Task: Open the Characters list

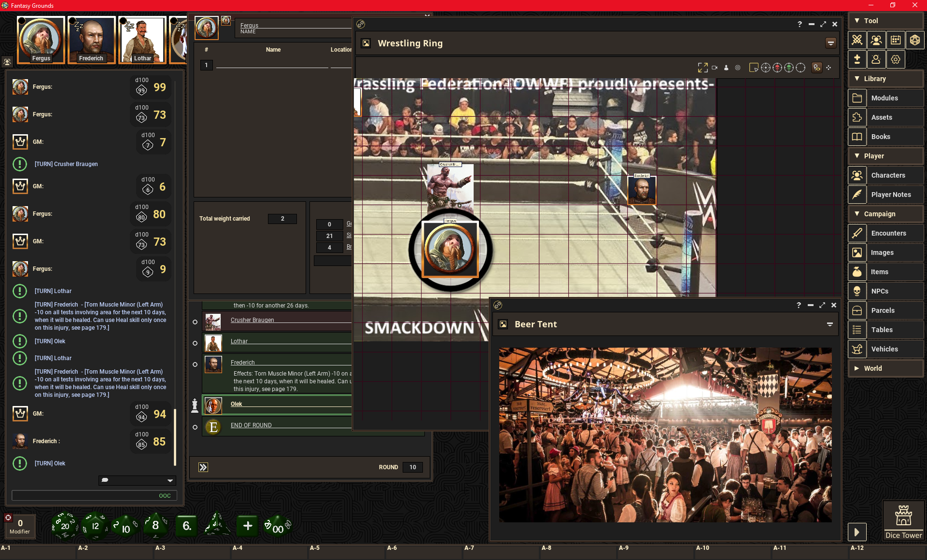Action: [x=885, y=175]
